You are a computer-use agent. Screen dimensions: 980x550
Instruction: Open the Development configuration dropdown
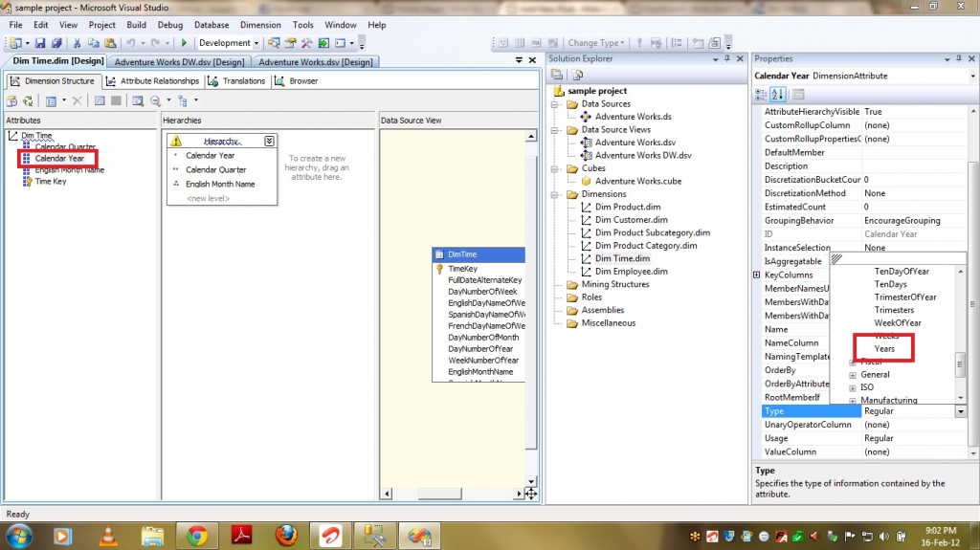click(258, 43)
